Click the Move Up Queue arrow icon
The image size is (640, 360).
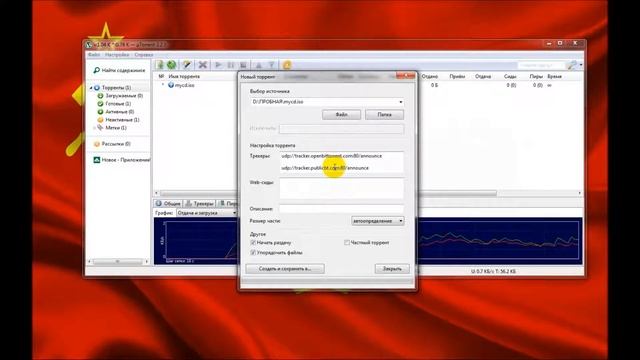258,65
